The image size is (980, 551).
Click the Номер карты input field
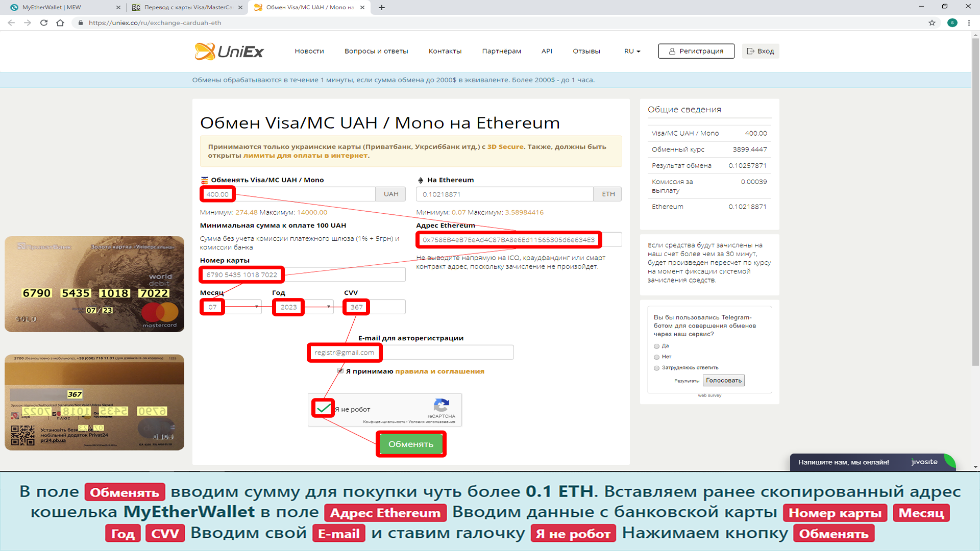(x=303, y=274)
